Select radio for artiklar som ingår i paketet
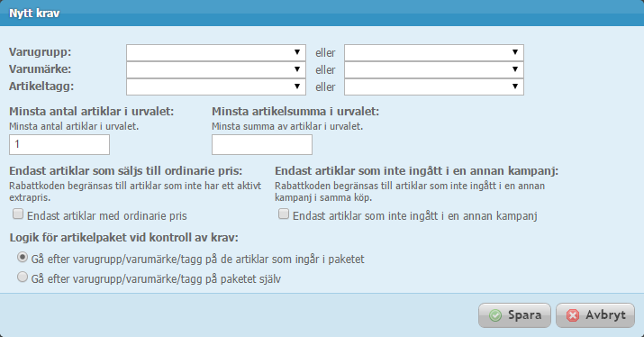Screen dimensions: 644x337 coord(23,258)
